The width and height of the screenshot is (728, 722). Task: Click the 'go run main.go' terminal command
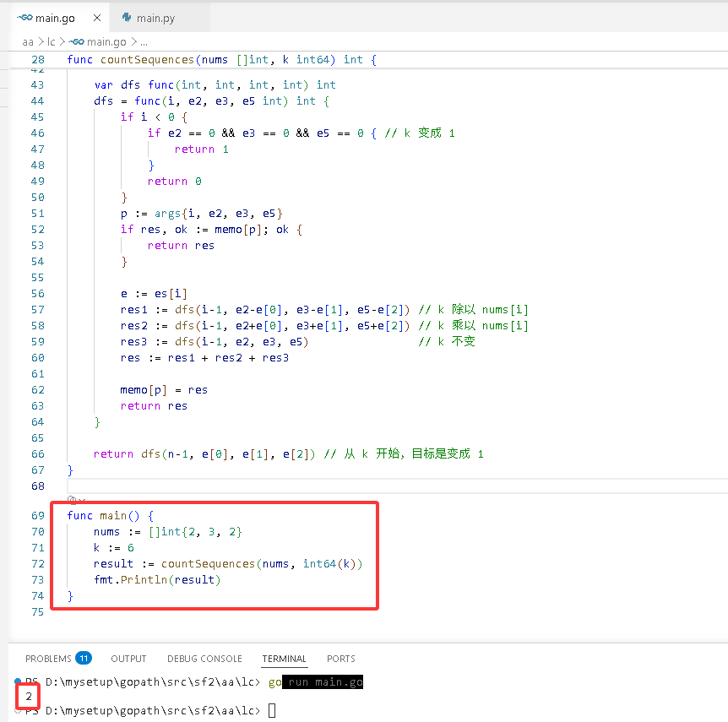316,682
